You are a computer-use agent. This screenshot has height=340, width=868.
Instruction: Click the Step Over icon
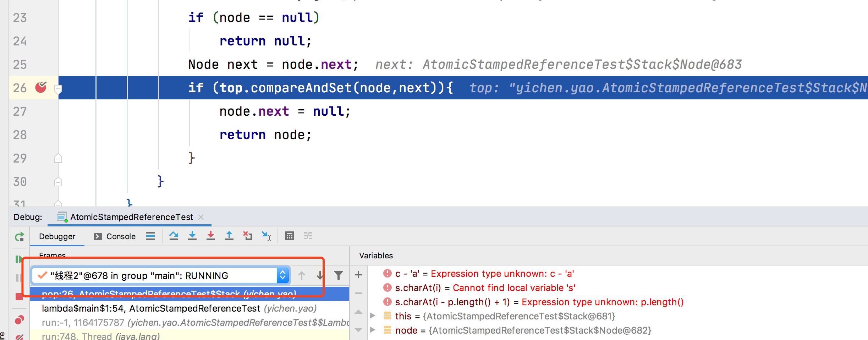click(174, 236)
